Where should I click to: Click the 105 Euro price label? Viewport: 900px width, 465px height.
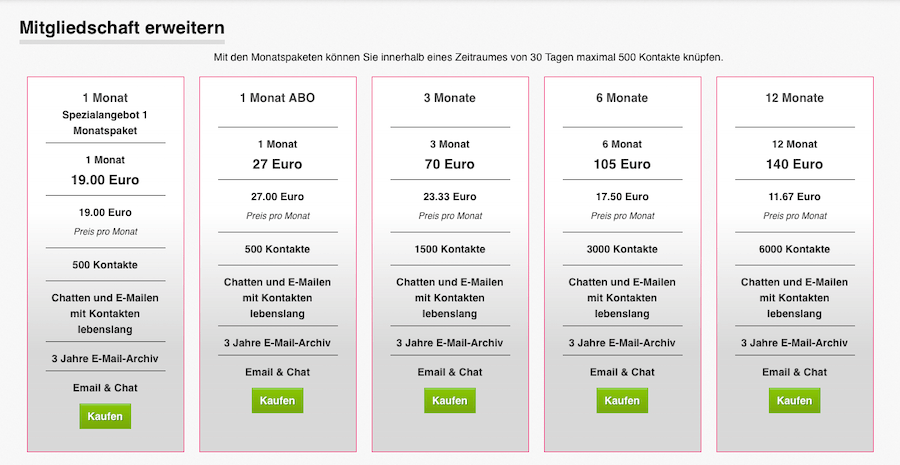pyautogui.click(x=622, y=164)
